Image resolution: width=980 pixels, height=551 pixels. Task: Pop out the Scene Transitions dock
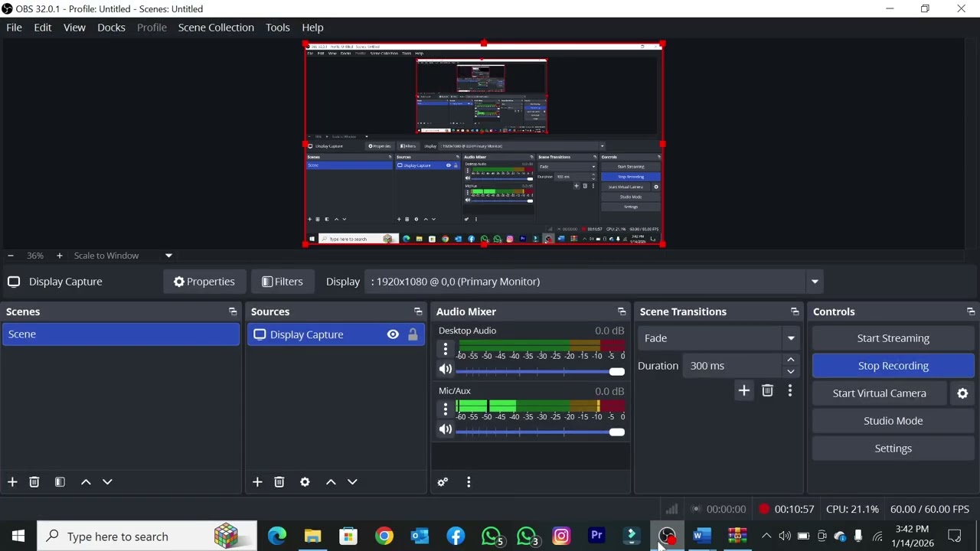pyautogui.click(x=795, y=311)
